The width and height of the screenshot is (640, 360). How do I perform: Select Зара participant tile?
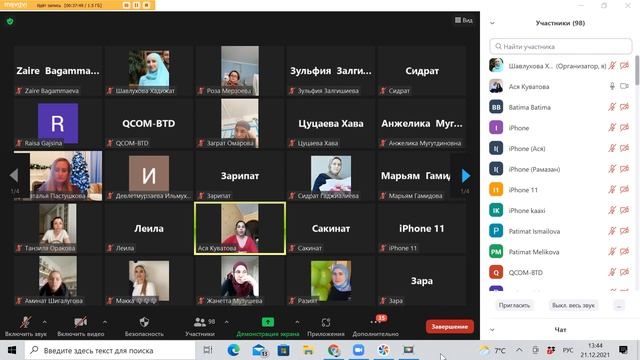(422, 281)
